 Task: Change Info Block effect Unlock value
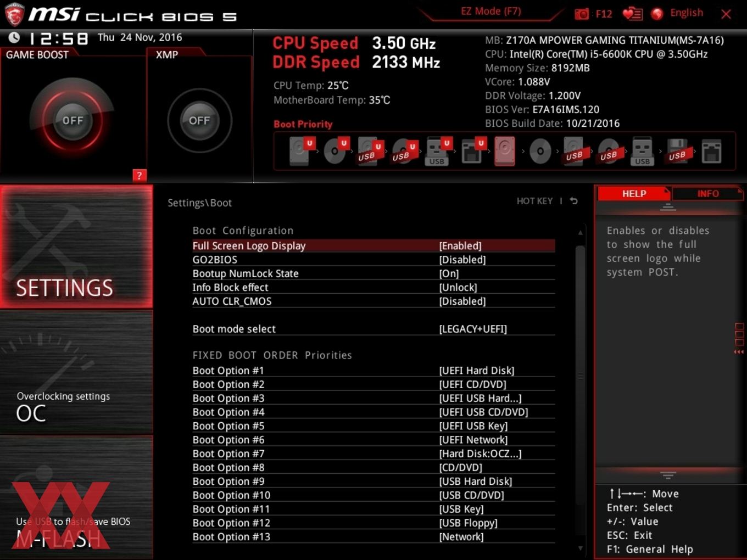[x=458, y=287]
